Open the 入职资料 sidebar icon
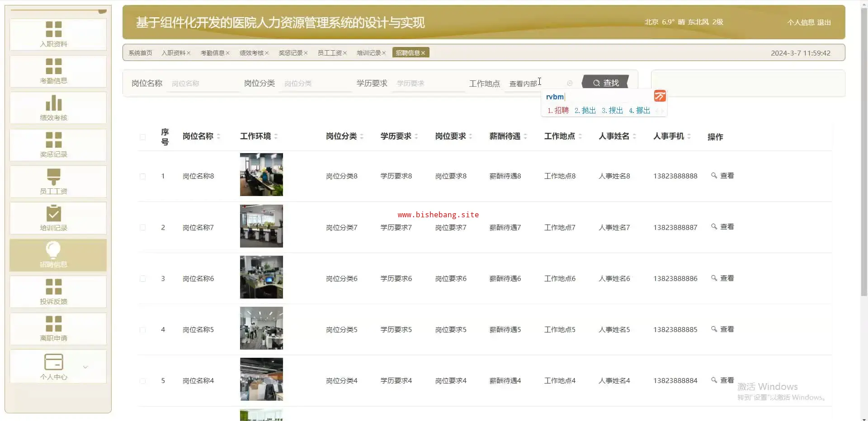 [x=53, y=29]
